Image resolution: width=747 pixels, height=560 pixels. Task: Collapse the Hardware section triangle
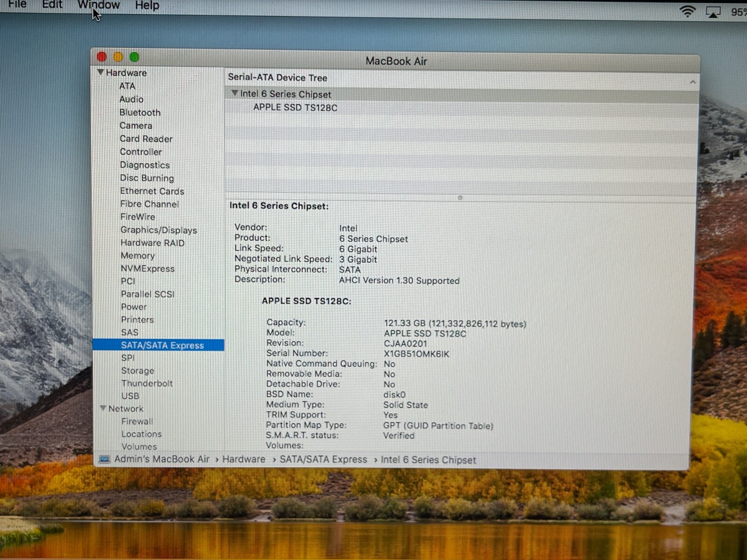(x=100, y=72)
